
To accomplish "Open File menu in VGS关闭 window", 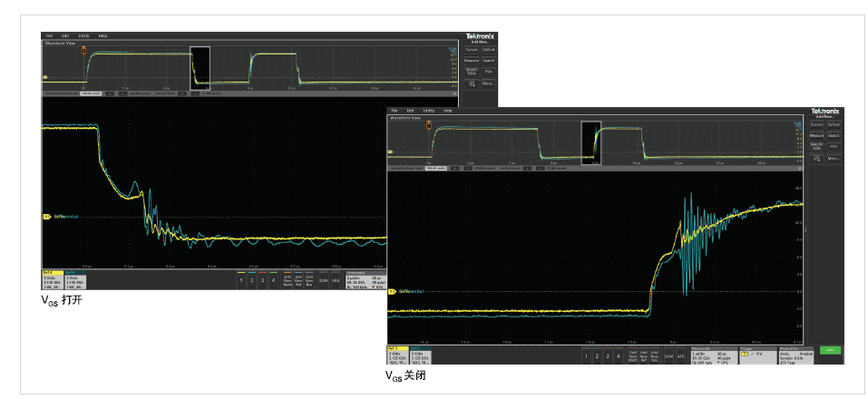I will (395, 111).
